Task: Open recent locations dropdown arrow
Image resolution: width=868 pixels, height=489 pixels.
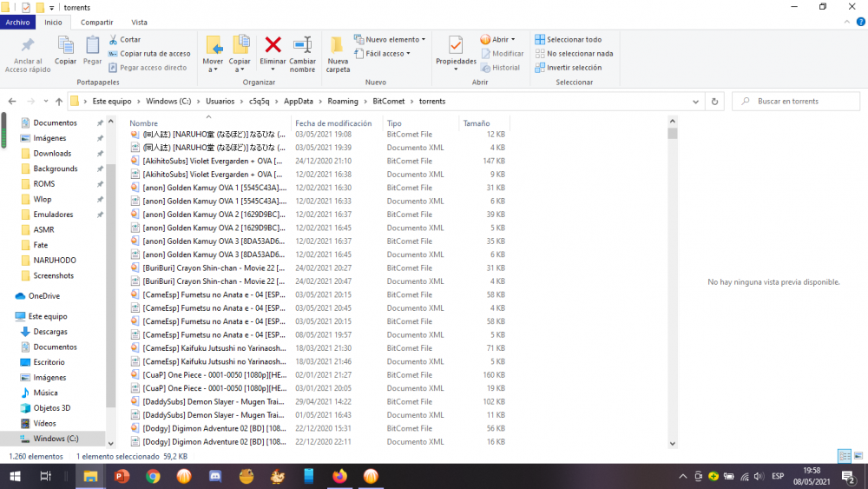Action: (x=46, y=102)
